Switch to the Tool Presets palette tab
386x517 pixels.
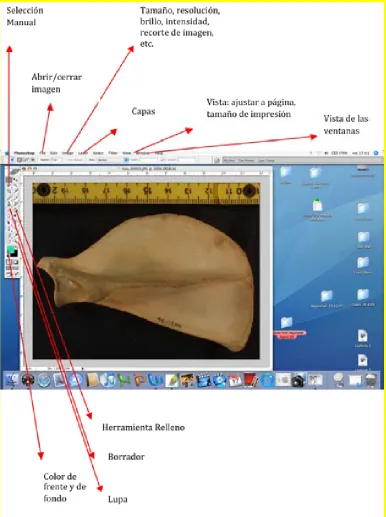tap(246, 161)
